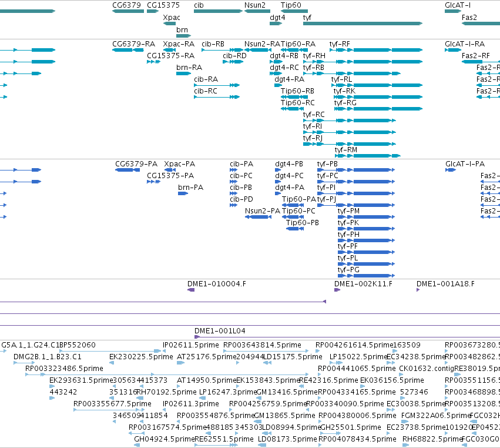This screenshot has height=448, width=500.
Task: Select protein CG6379-PA label
Action: coord(136,164)
